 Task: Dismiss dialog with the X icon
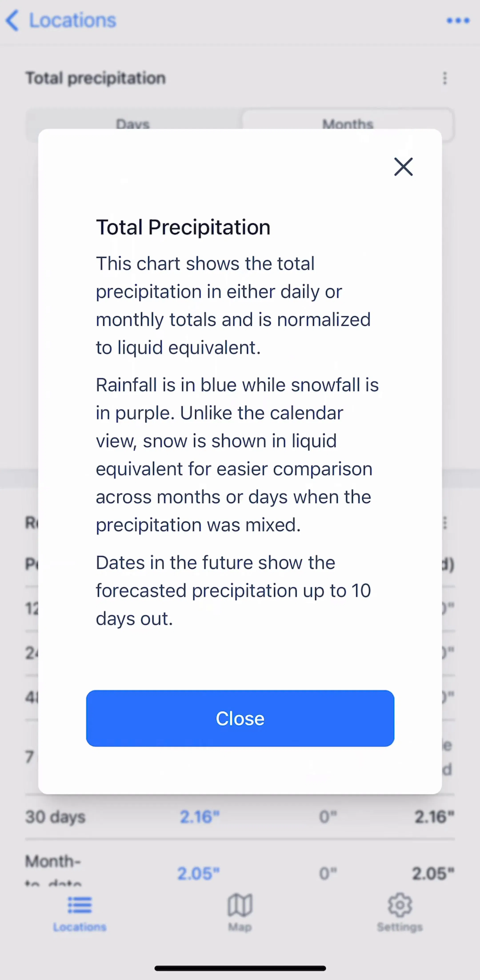[x=403, y=167]
